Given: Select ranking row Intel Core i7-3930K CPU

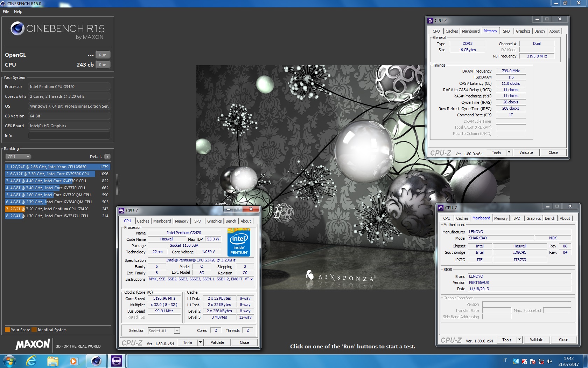Looking at the screenshot, I should pyautogui.click(x=58, y=174).
